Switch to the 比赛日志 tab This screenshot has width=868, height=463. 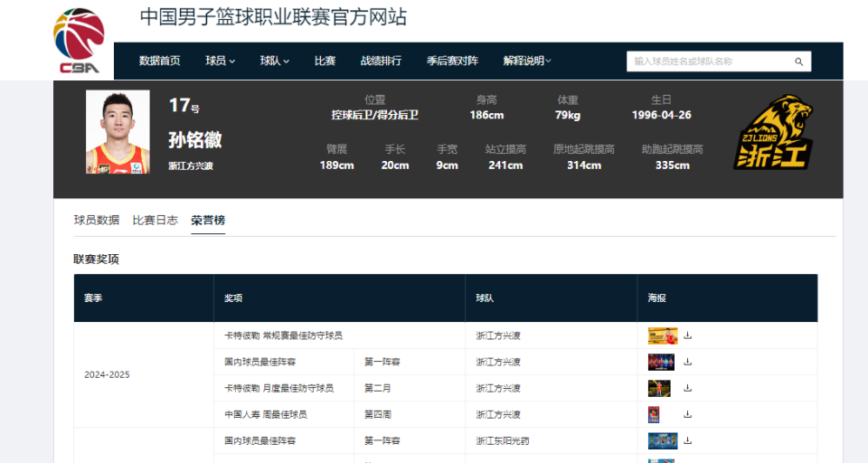155,220
